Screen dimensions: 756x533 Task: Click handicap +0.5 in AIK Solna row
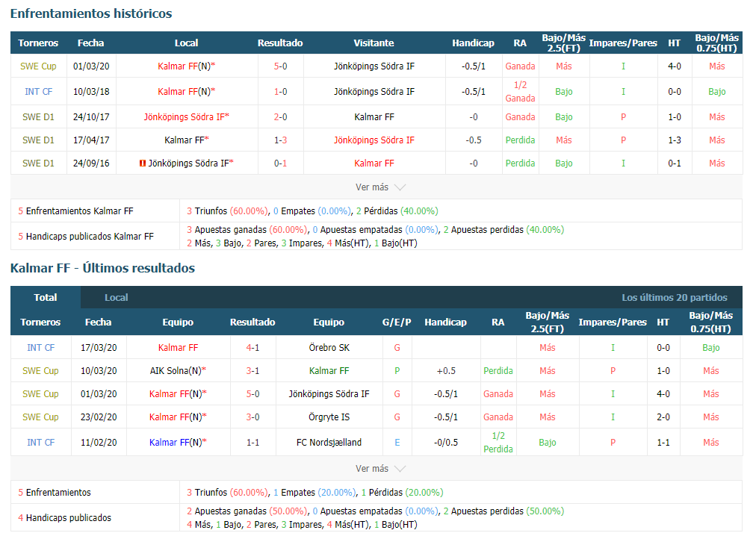coord(446,370)
